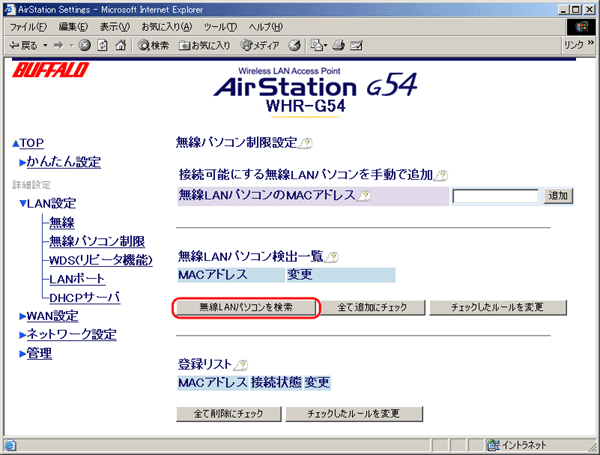Expand the WAN設定 section
The image size is (600, 455).
click(x=23, y=316)
